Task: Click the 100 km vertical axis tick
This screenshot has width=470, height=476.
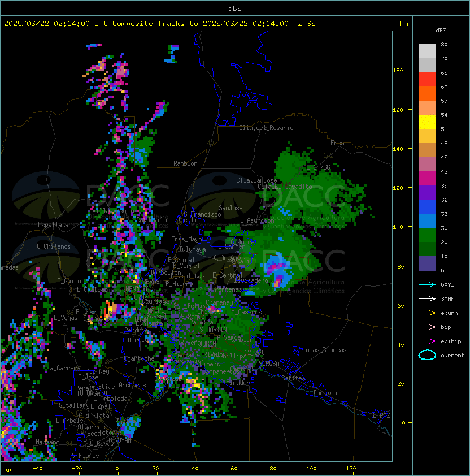Action: [x=398, y=227]
